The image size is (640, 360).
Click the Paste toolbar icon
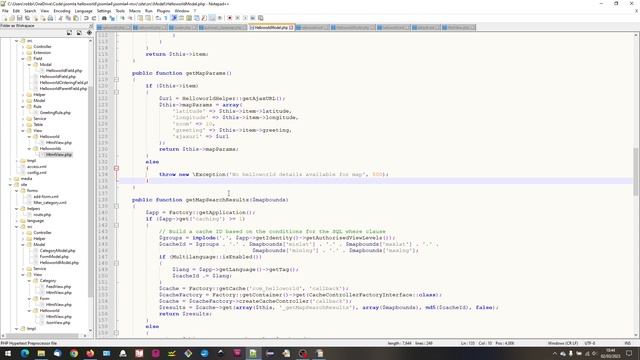click(76, 18)
